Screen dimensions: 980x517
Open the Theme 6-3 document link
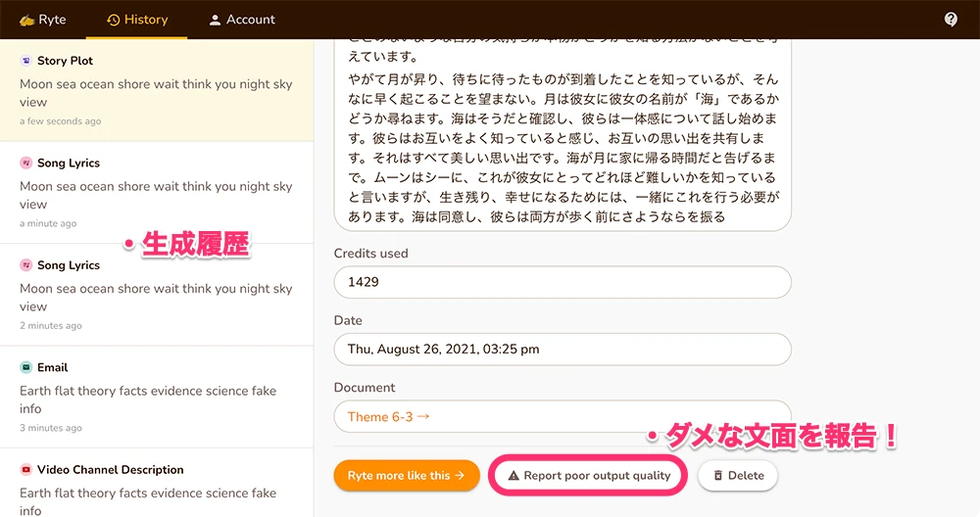tap(388, 416)
